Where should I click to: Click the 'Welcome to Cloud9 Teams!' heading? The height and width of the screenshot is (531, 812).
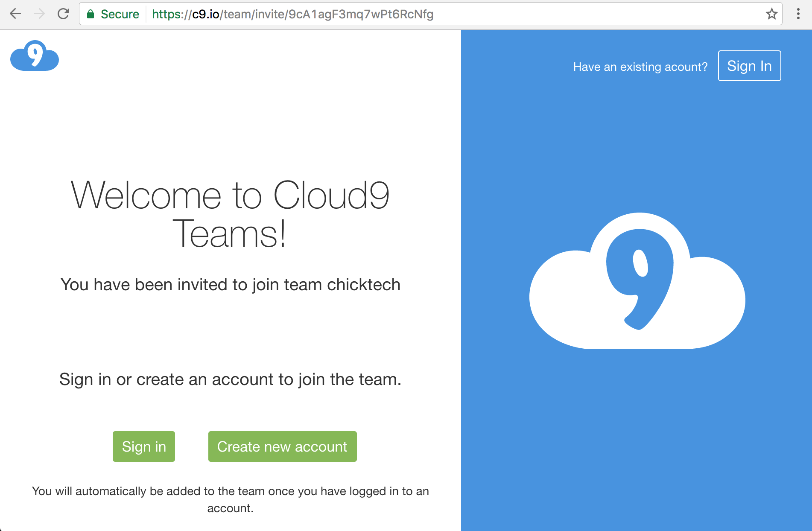point(230,214)
